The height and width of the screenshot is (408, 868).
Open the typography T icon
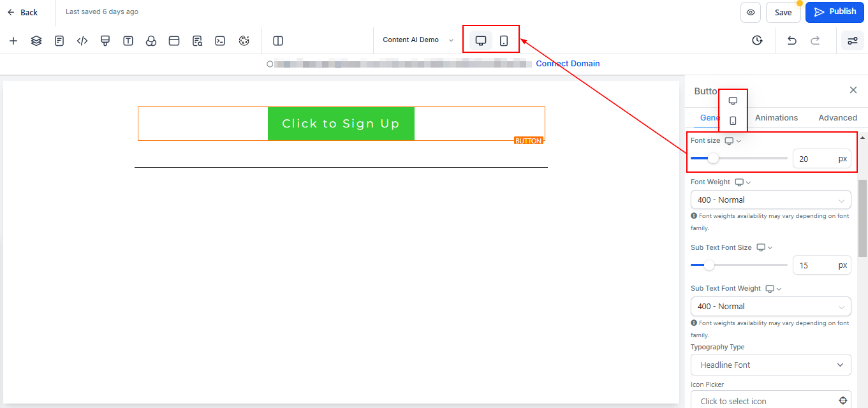coord(128,41)
